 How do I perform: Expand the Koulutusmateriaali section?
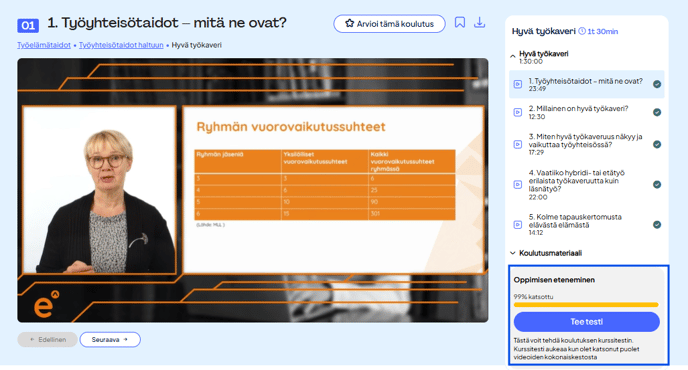coord(546,253)
